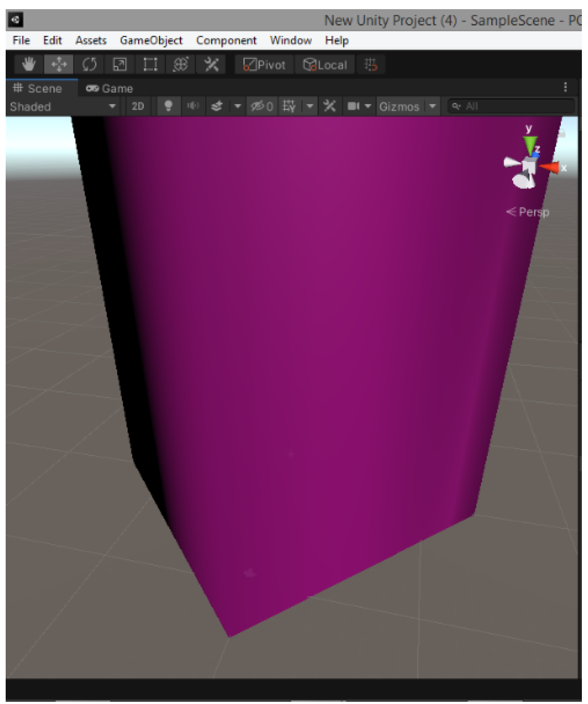This screenshot has width=588, height=704.
Task: Toggle scene lighting bulb
Action: click(x=168, y=106)
